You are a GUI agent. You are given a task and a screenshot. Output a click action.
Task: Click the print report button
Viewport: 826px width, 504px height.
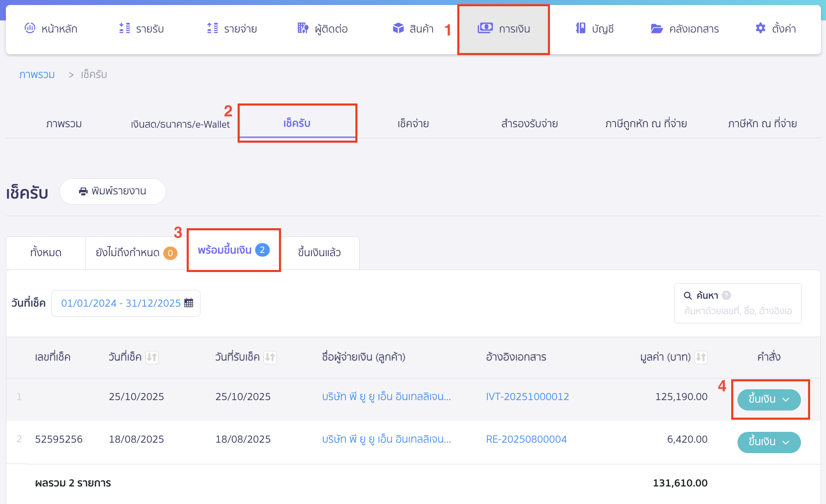click(x=113, y=191)
